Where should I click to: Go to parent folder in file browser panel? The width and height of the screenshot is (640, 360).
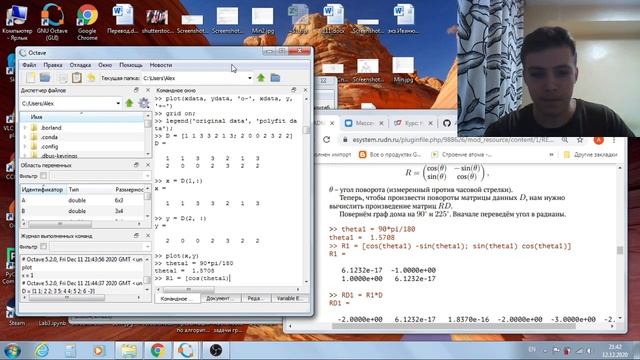point(129,103)
